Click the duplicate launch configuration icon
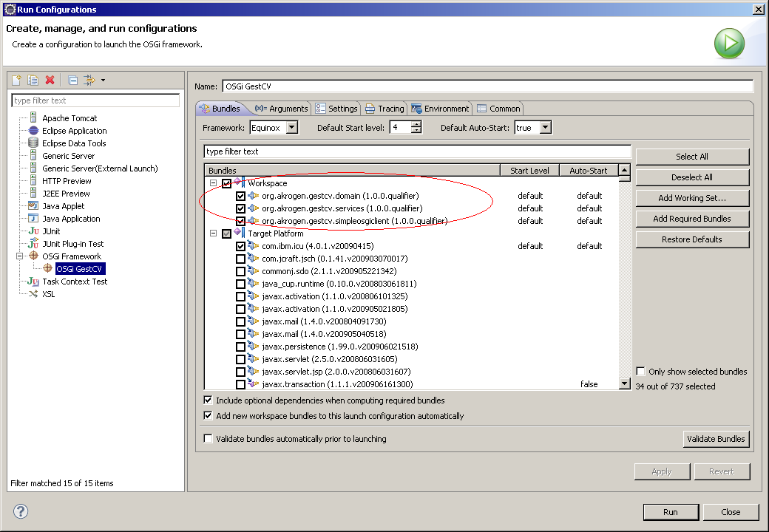769x532 pixels. (33, 80)
